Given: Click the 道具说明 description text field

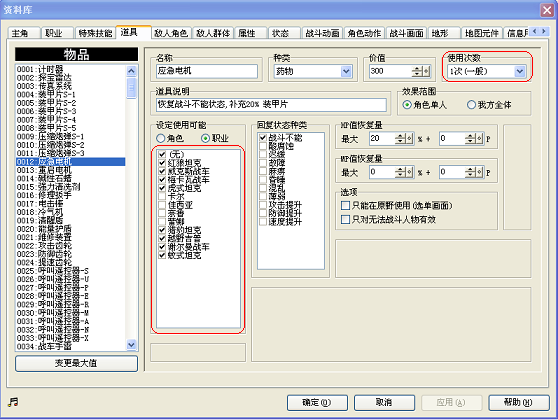Looking at the screenshot, I should coord(271,105).
